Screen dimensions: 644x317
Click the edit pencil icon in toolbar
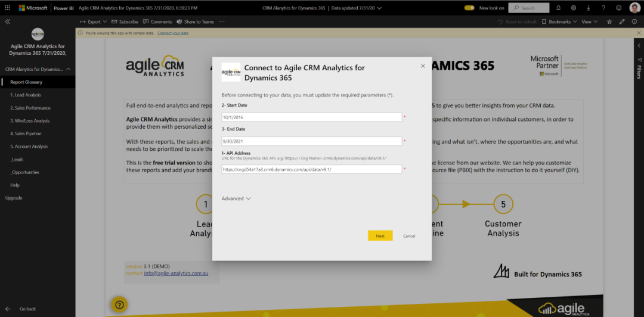(622, 22)
